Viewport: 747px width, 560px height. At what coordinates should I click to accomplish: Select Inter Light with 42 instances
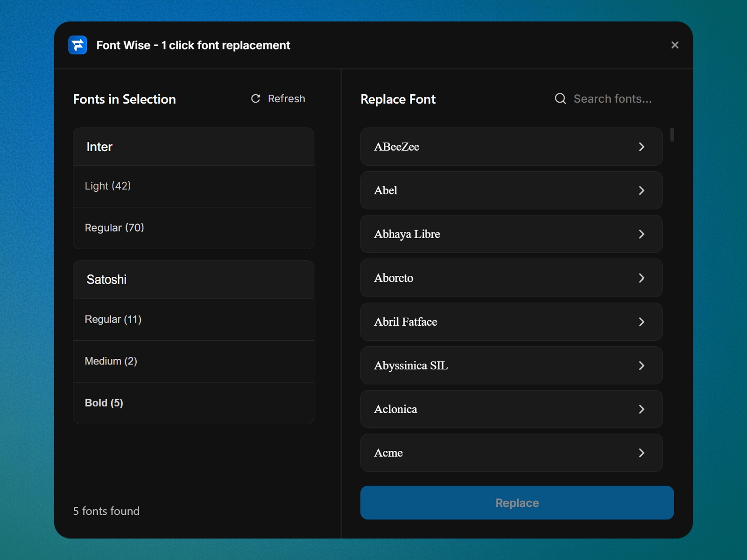(x=193, y=186)
